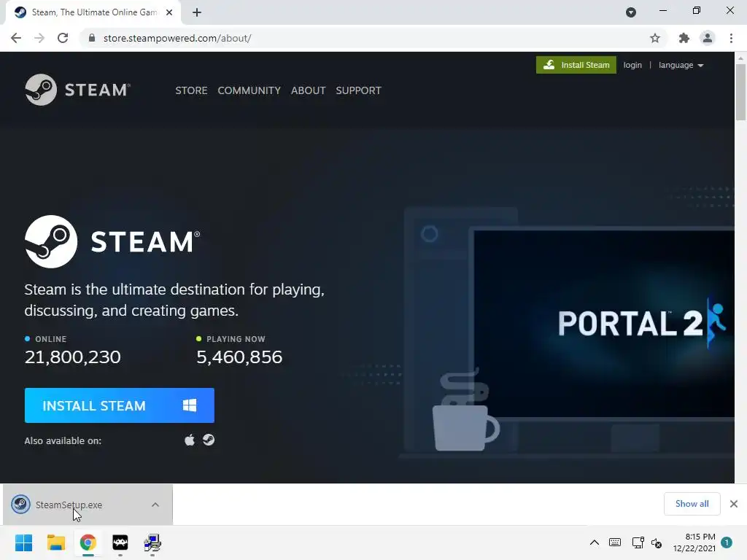
Task: Click the online count 21,800,230
Action: click(x=72, y=357)
